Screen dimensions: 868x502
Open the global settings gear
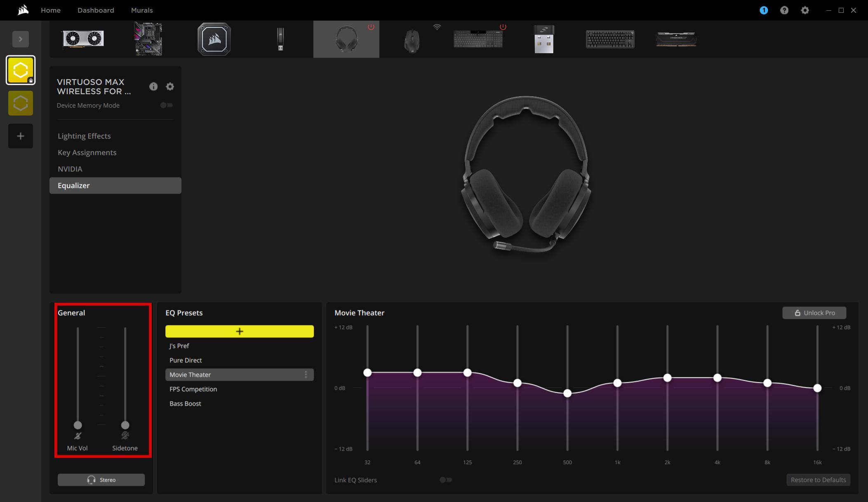(x=804, y=10)
